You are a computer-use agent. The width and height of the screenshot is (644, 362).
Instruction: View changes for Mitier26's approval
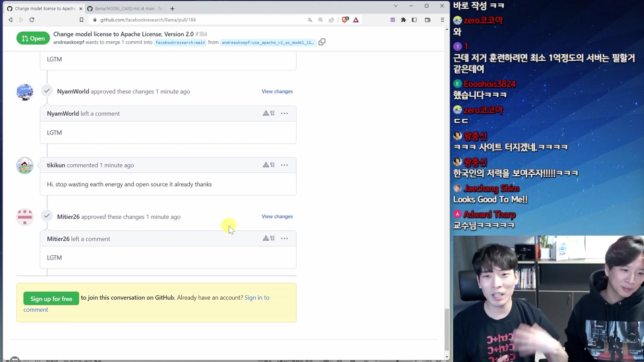tap(277, 216)
